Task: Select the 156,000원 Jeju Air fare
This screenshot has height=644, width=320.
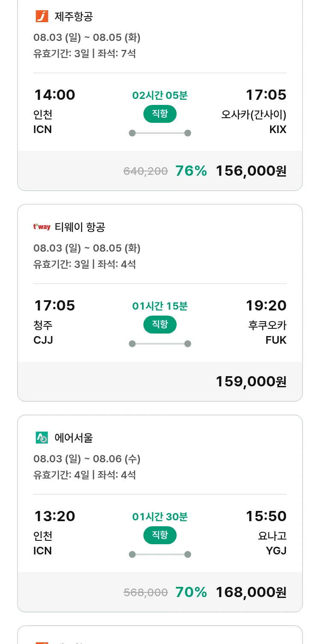Action: [x=251, y=171]
